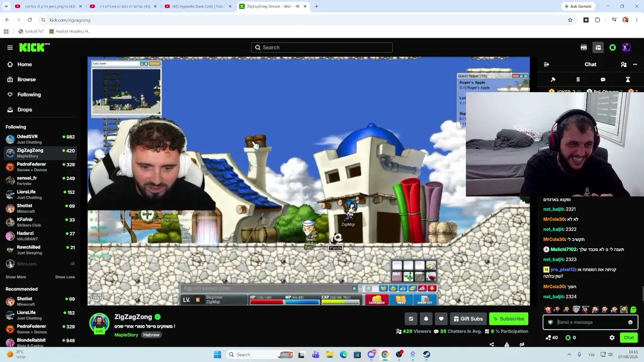Toggle notifications bell for ZigZagZong

click(426, 319)
